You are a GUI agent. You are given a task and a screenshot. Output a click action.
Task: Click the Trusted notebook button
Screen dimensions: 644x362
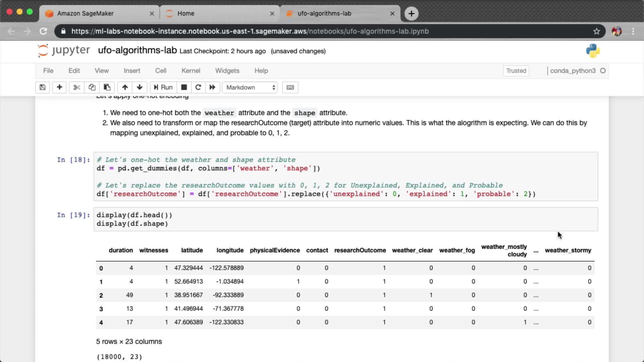516,71
